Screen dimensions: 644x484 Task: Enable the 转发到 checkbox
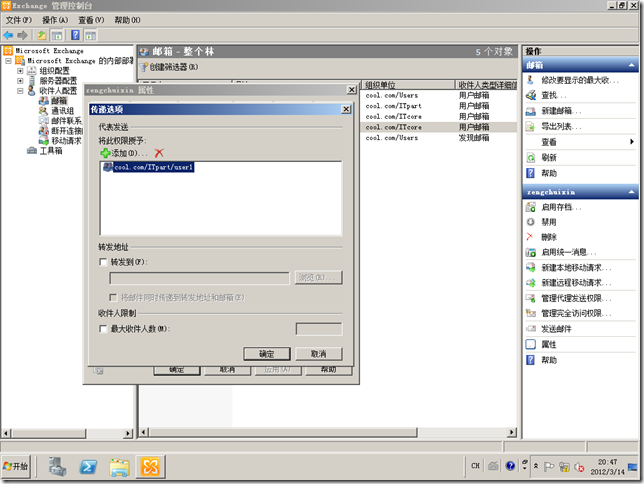click(x=104, y=262)
